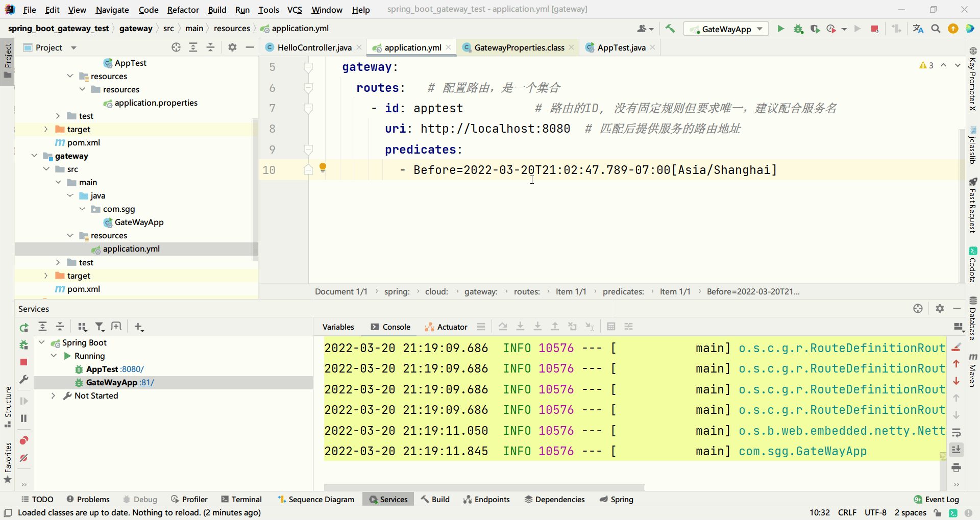Run the GateWayApp configuration
Image resolution: width=980 pixels, height=520 pixels.
tap(780, 29)
